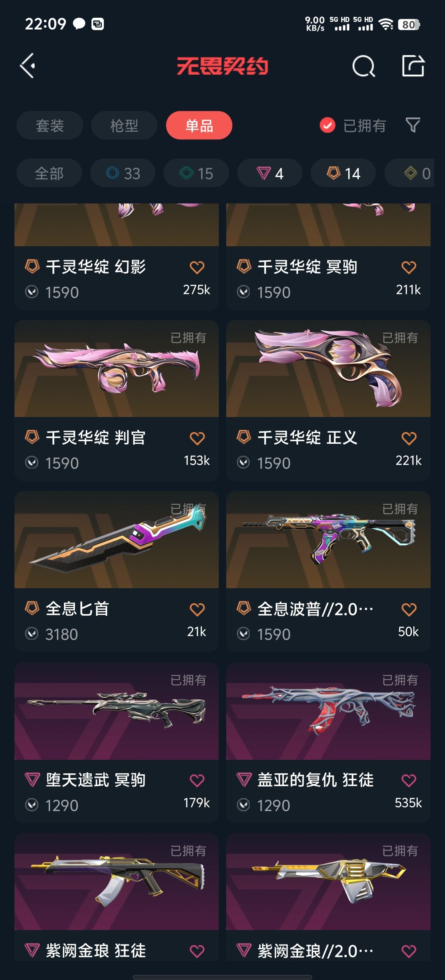Like 盖亚的复仇 狂徒 heart icon
The height and width of the screenshot is (980, 445).
(x=409, y=780)
